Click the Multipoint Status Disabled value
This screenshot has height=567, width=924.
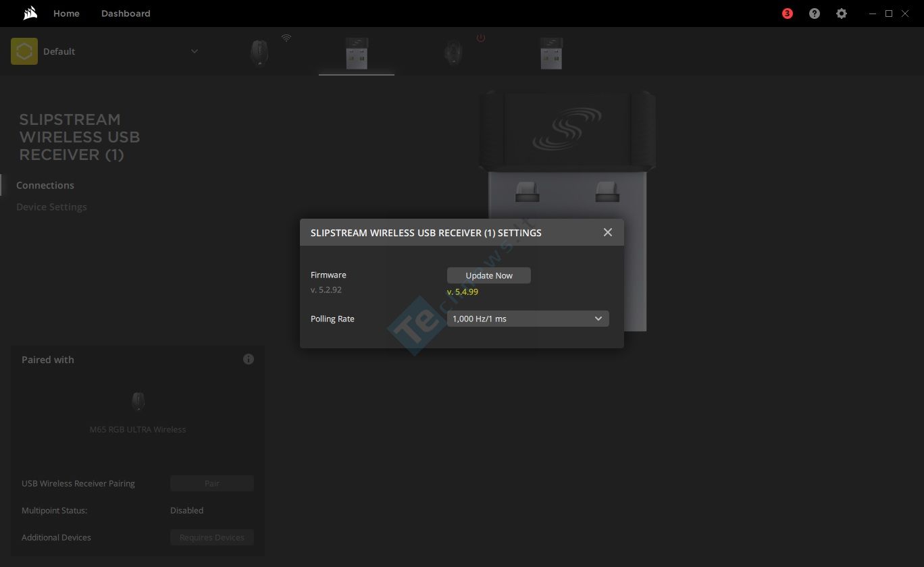click(186, 510)
